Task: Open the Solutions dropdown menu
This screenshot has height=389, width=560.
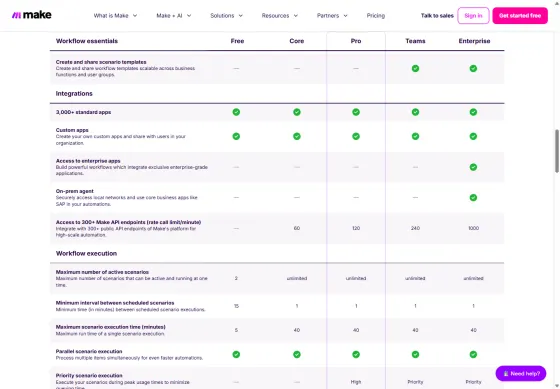Action: 226,16
